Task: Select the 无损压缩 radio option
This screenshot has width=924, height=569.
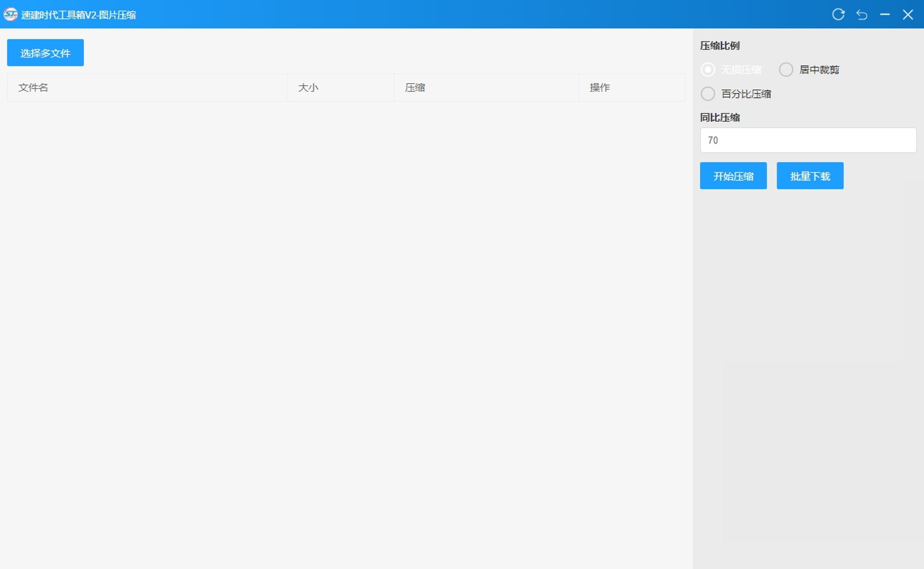Action: click(708, 70)
